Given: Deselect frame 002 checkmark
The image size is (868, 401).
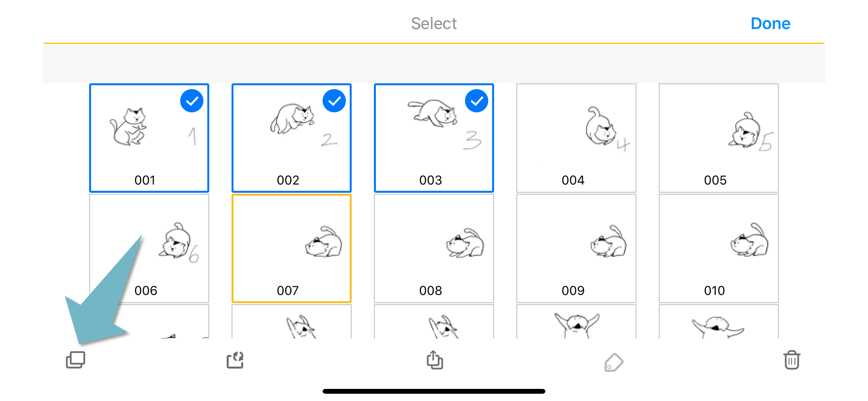Looking at the screenshot, I should [x=334, y=101].
